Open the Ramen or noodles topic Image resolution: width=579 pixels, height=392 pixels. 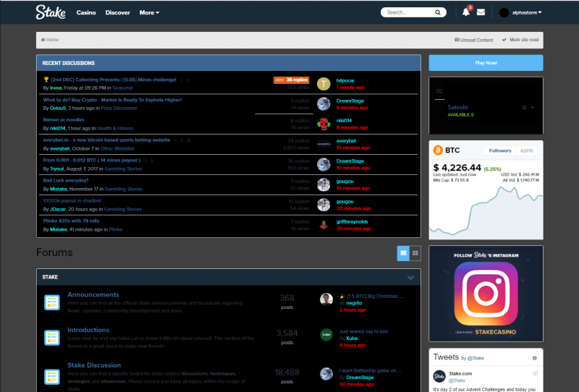click(x=64, y=119)
